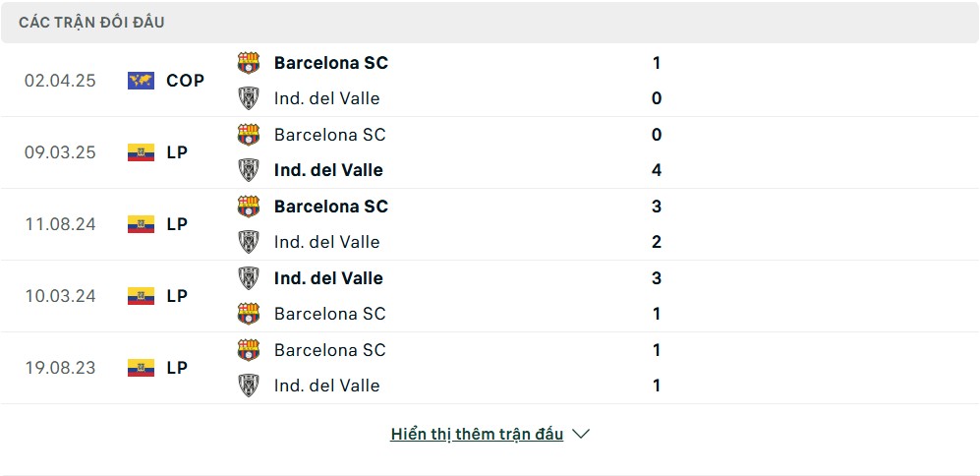Click 'Hiển thị thêm trận đấu' link
This screenshot has height=476, width=980.
[477, 434]
